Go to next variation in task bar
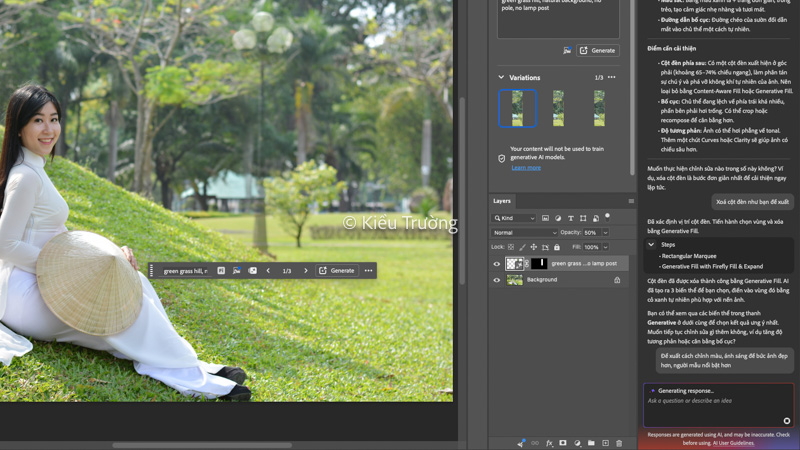This screenshot has height=450, width=800. pyautogui.click(x=306, y=271)
